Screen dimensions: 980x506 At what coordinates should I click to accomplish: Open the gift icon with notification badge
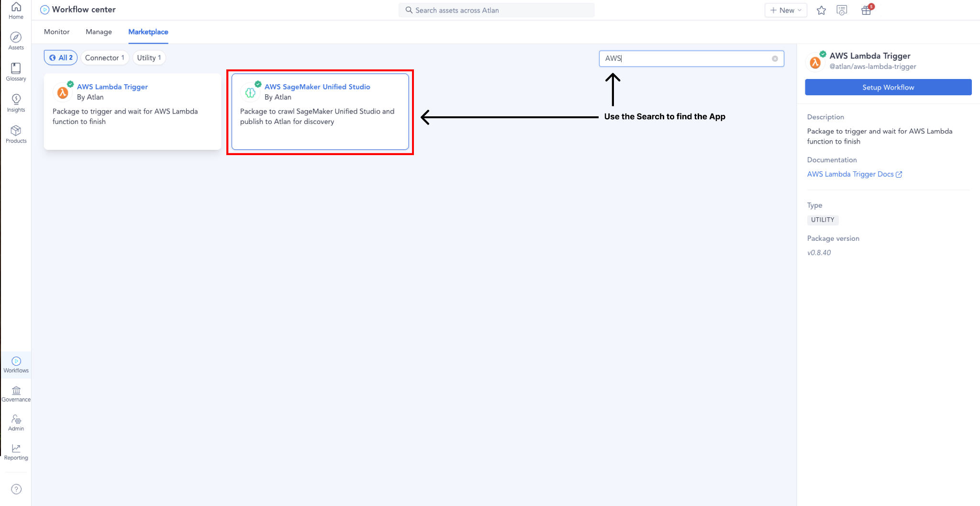[x=867, y=10]
